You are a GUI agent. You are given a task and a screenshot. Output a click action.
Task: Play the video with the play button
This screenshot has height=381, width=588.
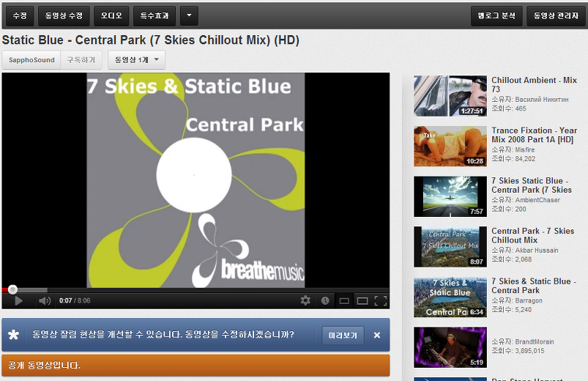[18, 300]
